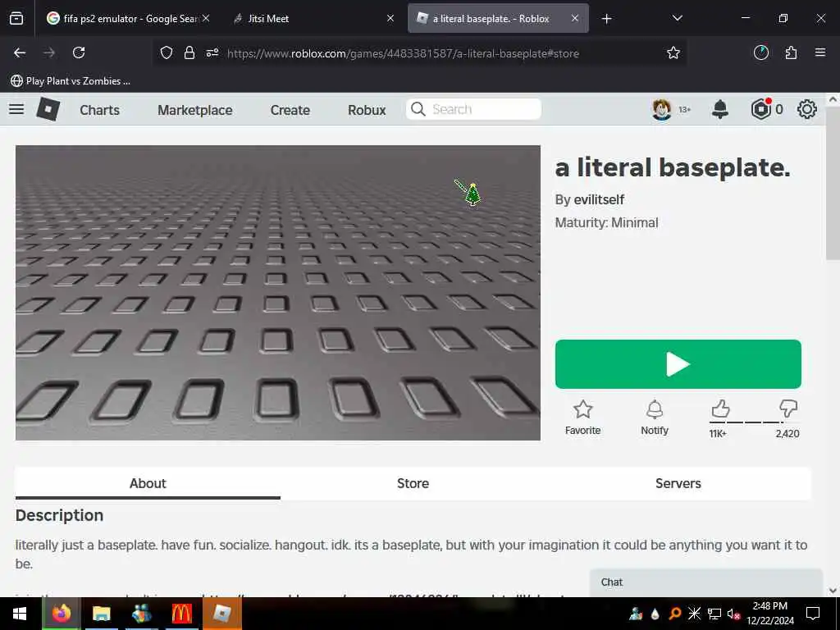Open the taskbar clock and date
This screenshot has height=630, width=840.
[770, 614]
